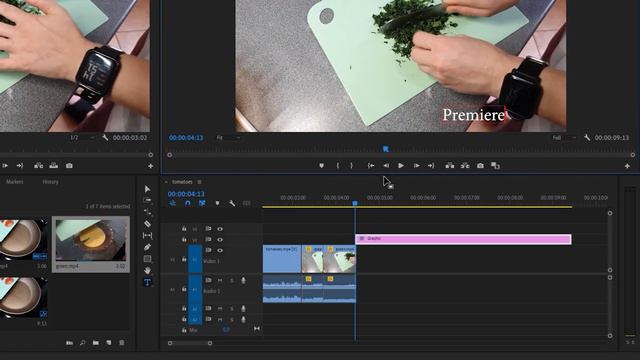Screen dimensions: 640x360
Task: Select the Track Select Forward tool
Action: coord(147,200)
